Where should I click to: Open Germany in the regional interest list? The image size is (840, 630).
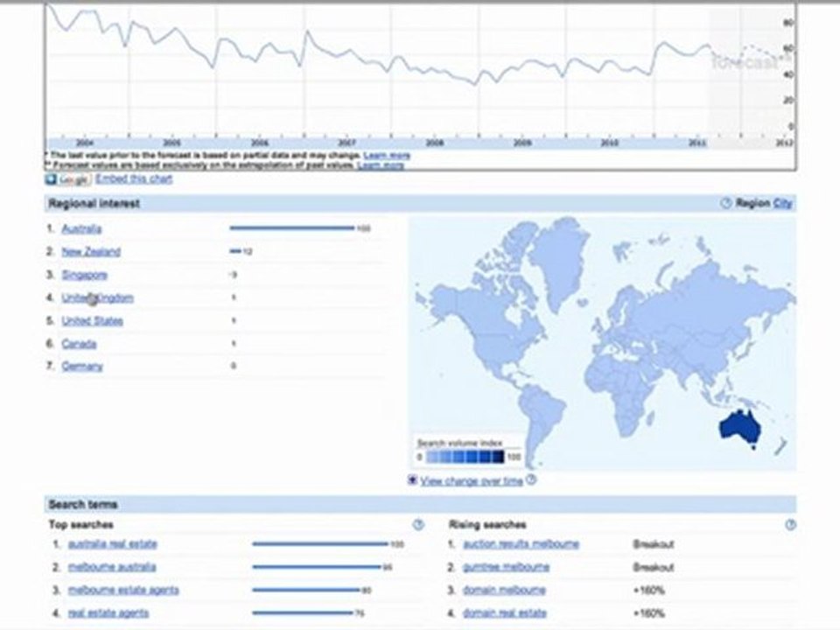tap(82, 367)
